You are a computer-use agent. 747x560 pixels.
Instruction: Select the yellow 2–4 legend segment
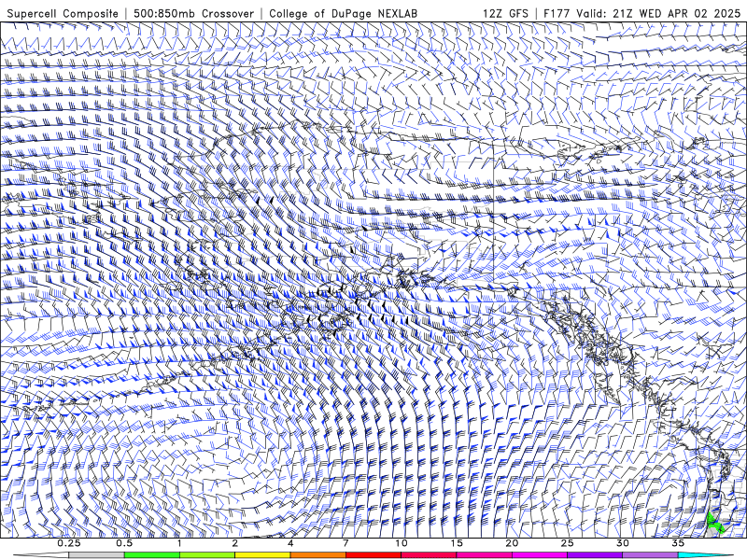coord(262,555)
